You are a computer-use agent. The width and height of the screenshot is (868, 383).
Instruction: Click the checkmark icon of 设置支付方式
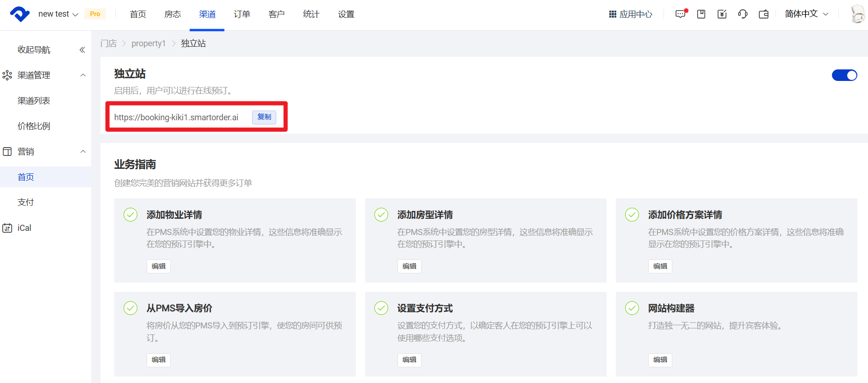(x=381, y=308)
